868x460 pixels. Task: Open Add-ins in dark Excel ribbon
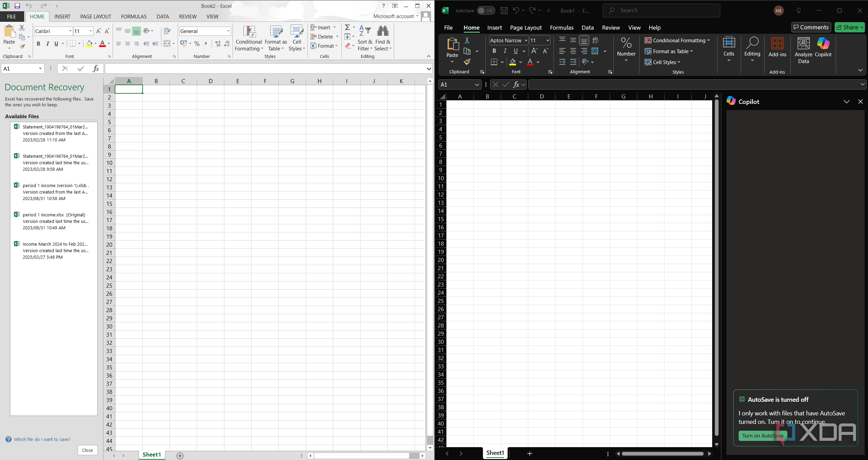click(777, 47)
